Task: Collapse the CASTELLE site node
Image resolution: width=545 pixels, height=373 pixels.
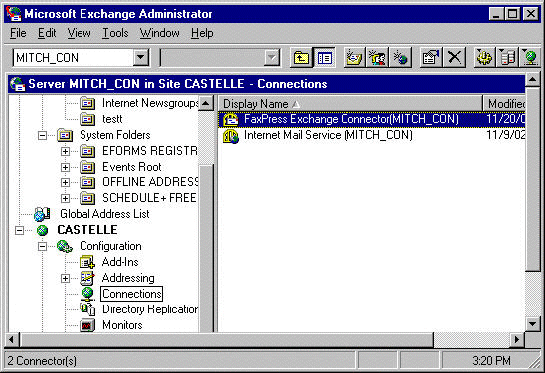Action: (19, 230)
